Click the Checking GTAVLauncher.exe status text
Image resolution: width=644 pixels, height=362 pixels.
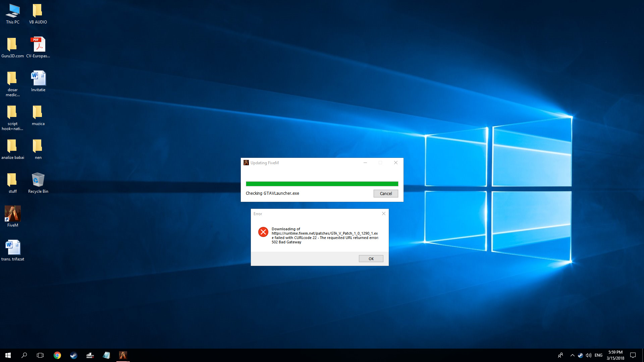pyautogui.click(x=272, y=193)
